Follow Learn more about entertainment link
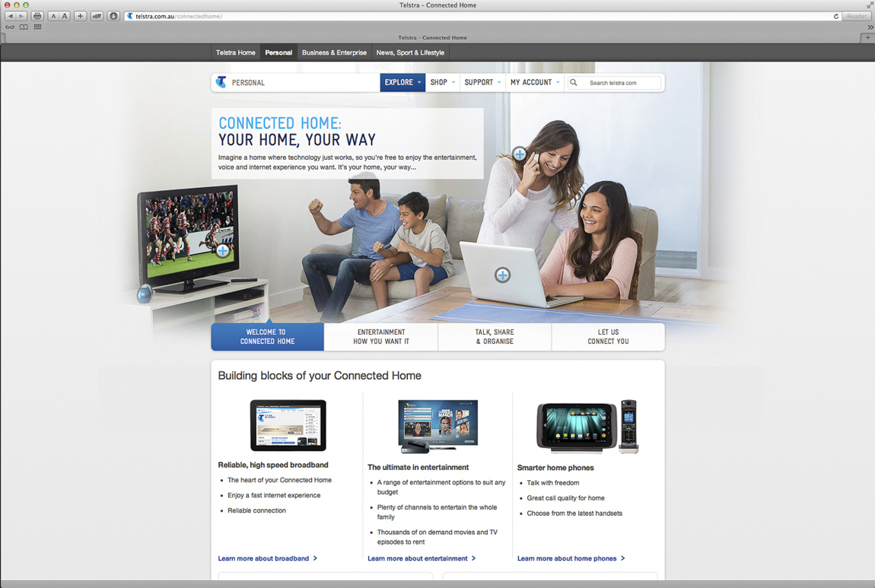 click(422, 558)
